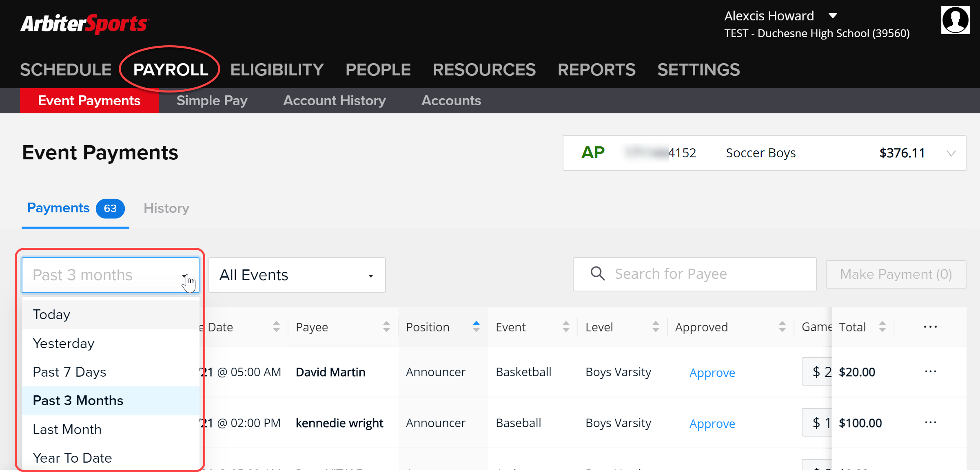Open three-dot menu for kennedie wright row
The height and width of the screenshot is (472, 980).
930,423
